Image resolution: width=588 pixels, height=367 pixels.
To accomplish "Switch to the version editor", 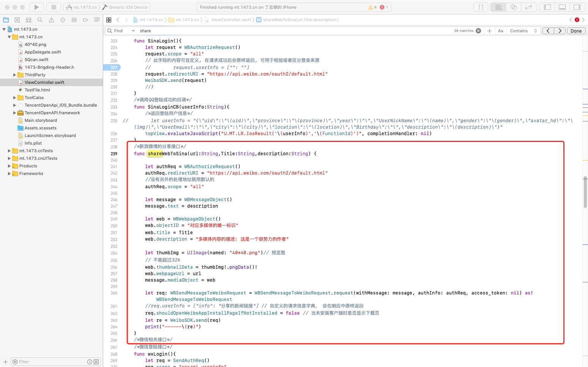I will [528, 7].
